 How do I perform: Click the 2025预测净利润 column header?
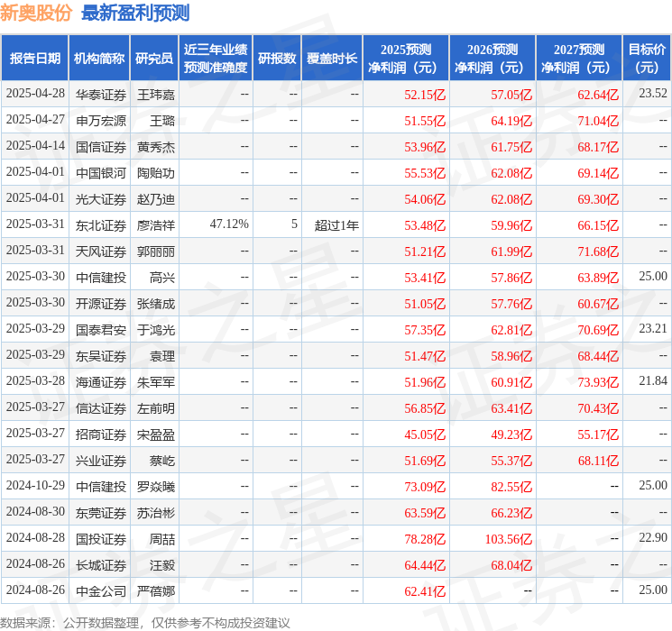[406, 59]
